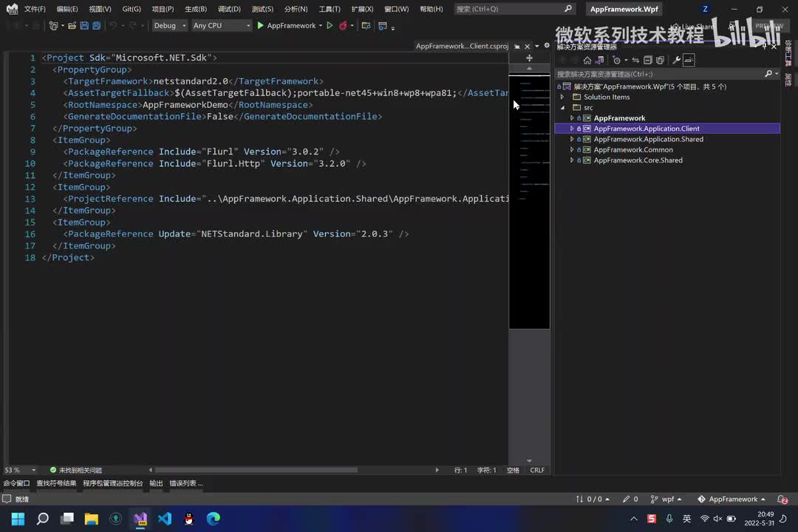798x532 pixels.
Task: Click the Save All toolbar icon
Action: (x=97, y=25)
